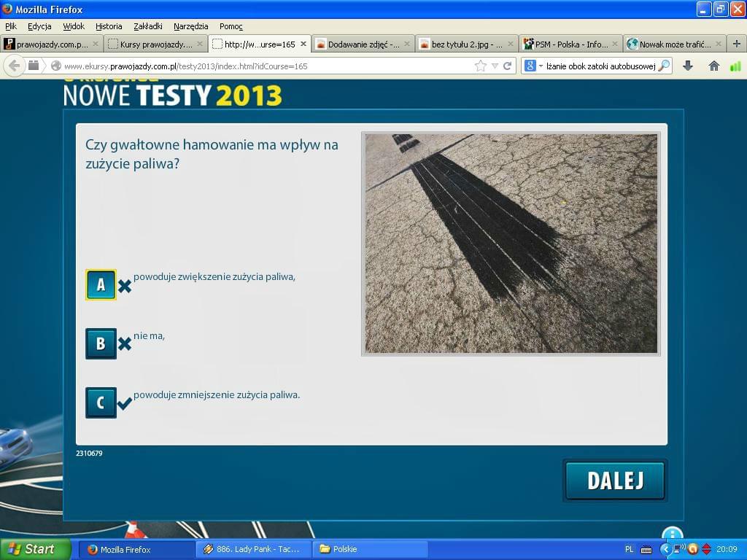Viewport: 747px width, 560px height.
Task: Switch to Kursy prawojazdy tab
Action: 155,44
